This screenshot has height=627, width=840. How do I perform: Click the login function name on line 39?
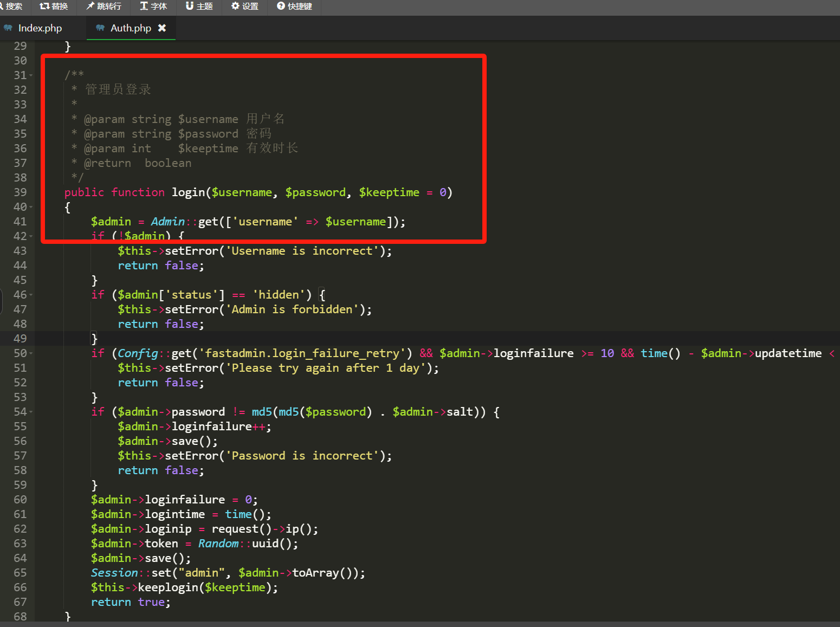(x=188, y=192)
